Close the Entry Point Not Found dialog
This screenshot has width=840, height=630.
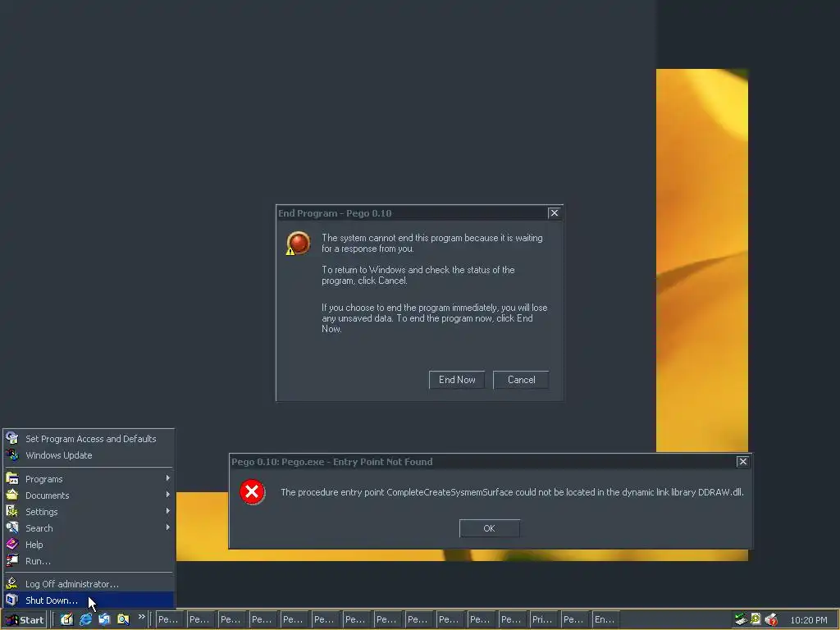(742, 461)
